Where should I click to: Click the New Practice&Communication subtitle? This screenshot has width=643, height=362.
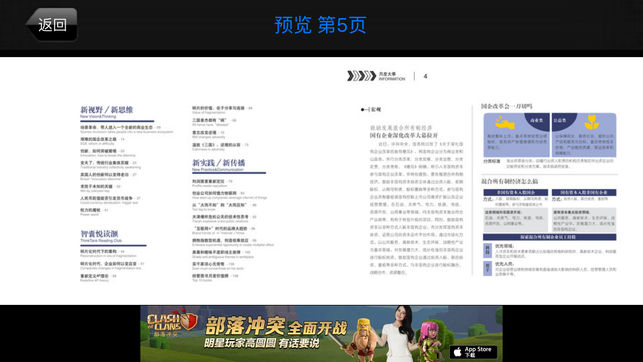pyautogui.click(x=218, y=170)
